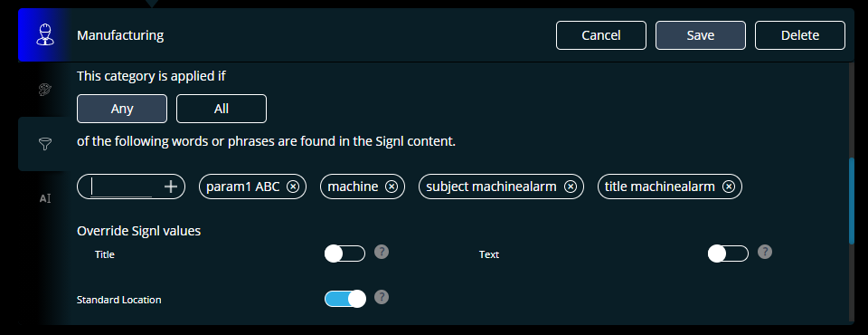Remove the 'subject machinealarm' keyword tag

point(571,187)
